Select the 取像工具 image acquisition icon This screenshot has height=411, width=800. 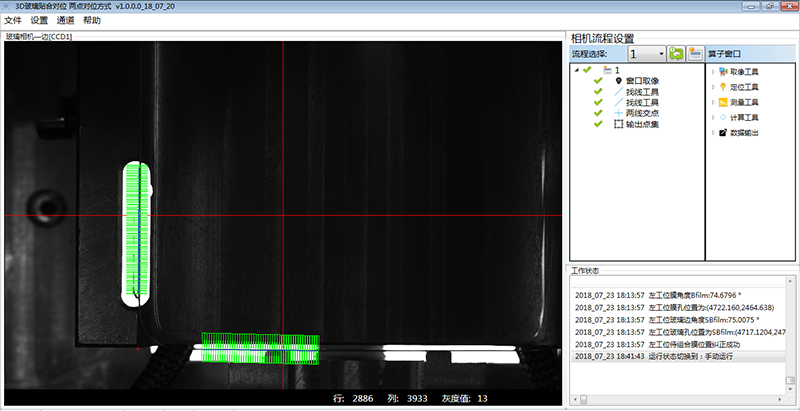(722, 71)
